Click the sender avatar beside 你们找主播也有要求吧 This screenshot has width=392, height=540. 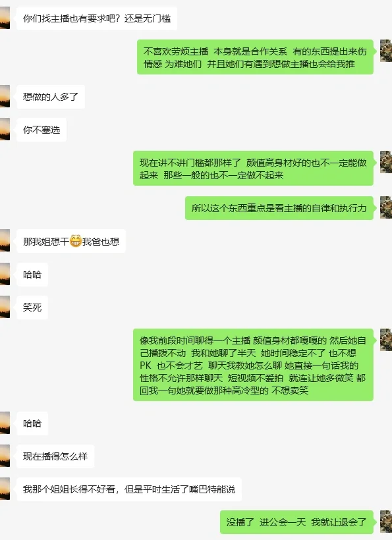point(5,18)
